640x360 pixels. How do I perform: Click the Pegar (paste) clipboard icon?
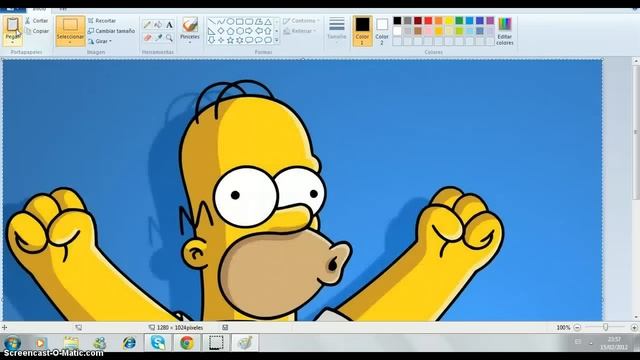pos(13,24)
